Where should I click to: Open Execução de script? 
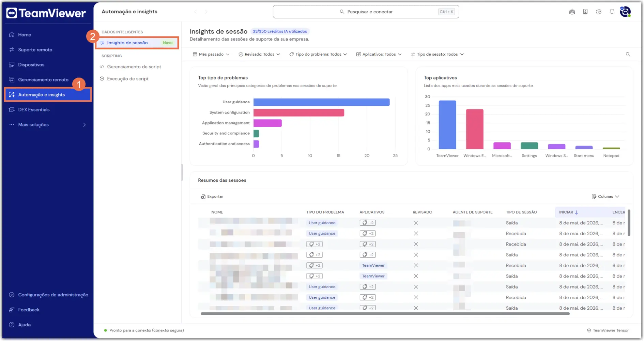tap(128, 79)
